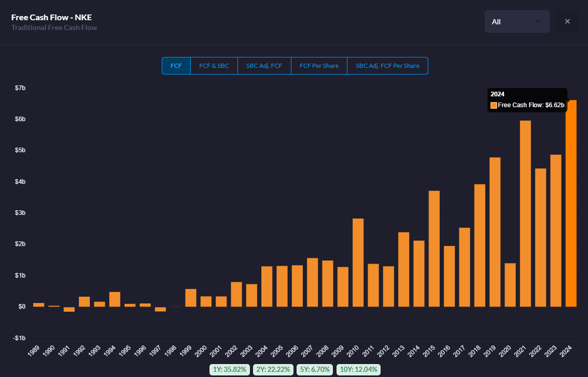Click the orange legend swatch in the 2024 tooltip
The image size is (588, 377).
point(494,106)
